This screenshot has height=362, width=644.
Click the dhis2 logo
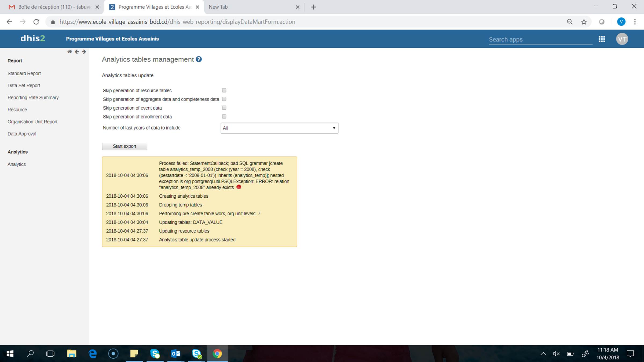click(x=33, y=39)
